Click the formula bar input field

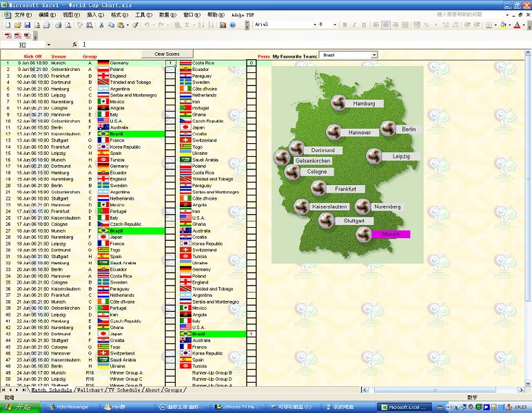(x=304, y=44)
